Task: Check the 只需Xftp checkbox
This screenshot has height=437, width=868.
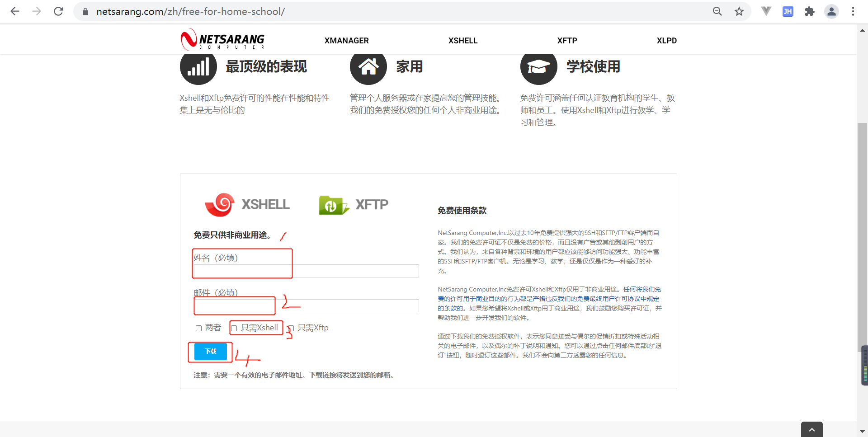Action: [291, 328]
